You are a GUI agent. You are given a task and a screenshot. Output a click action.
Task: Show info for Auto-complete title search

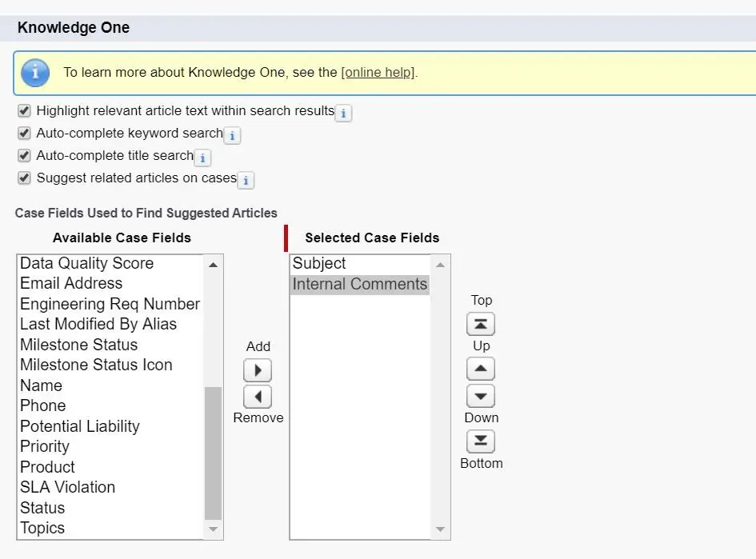pos(202,158)
